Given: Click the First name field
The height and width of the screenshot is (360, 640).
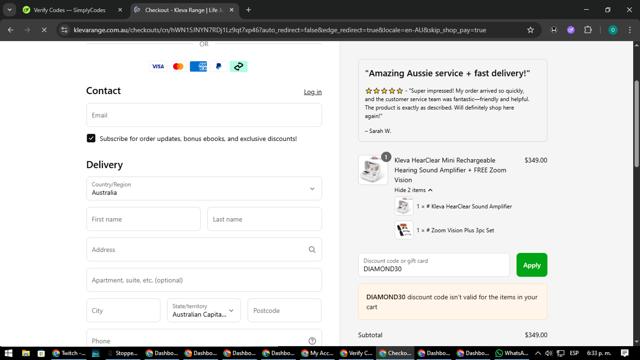Looking at the screenshot, I should (x=143, y=219).
